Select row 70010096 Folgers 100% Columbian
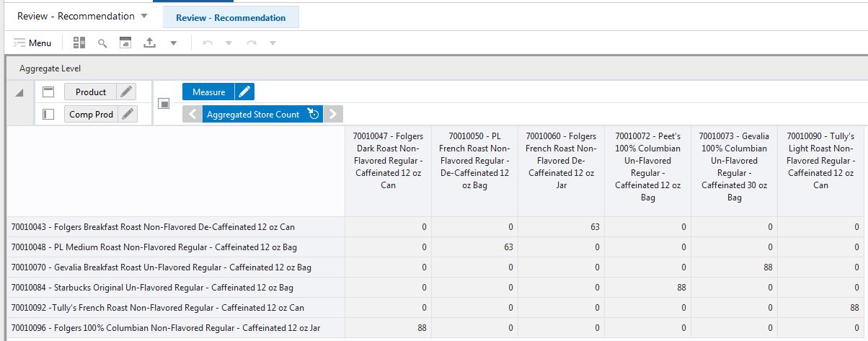Viewport: 868px width, 341px height. tap(176, 327)
